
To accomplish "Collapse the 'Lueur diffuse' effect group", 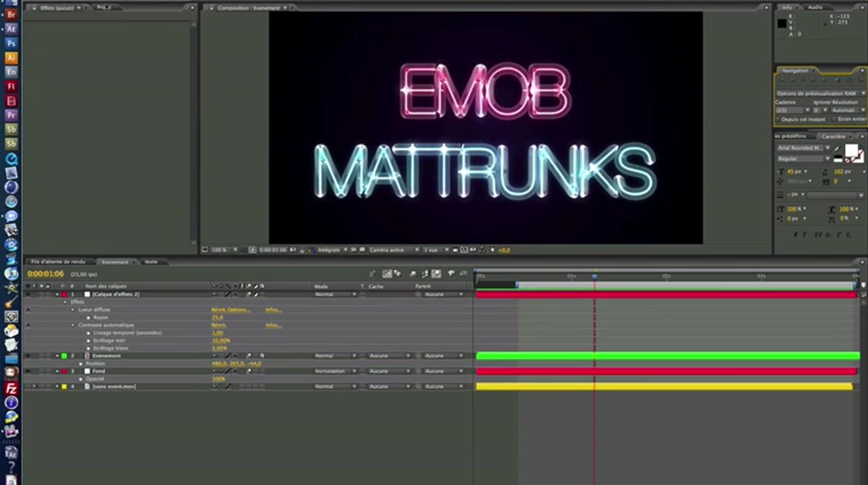I will point(73,310).
